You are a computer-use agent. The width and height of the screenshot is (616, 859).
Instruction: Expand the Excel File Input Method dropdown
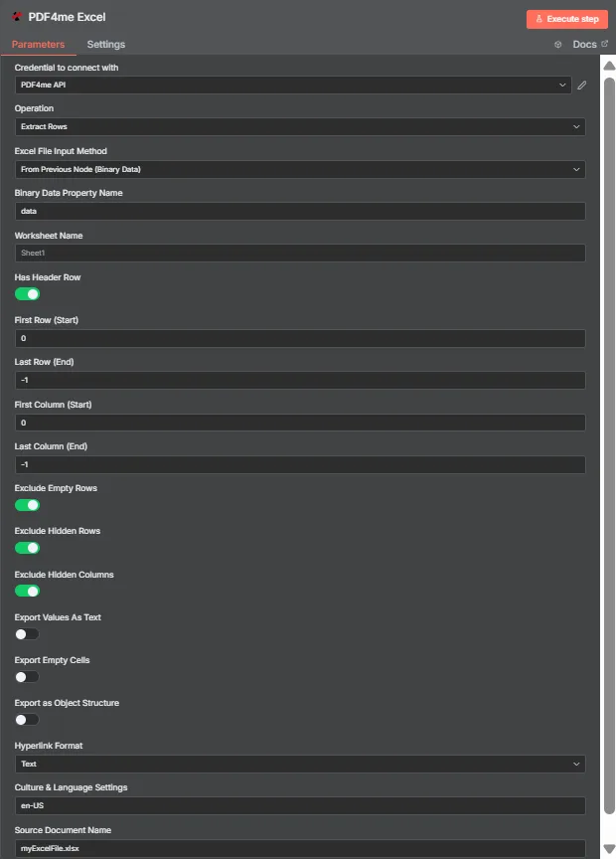pos(300,169)
